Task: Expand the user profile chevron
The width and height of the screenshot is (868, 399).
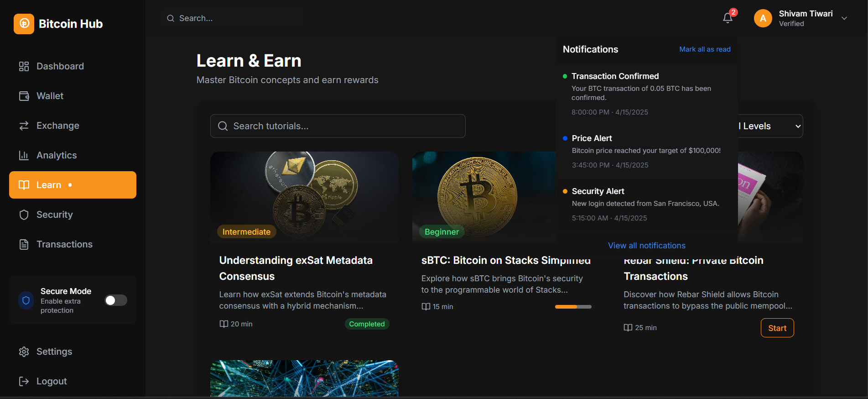Action: click(x=844, y=18)
